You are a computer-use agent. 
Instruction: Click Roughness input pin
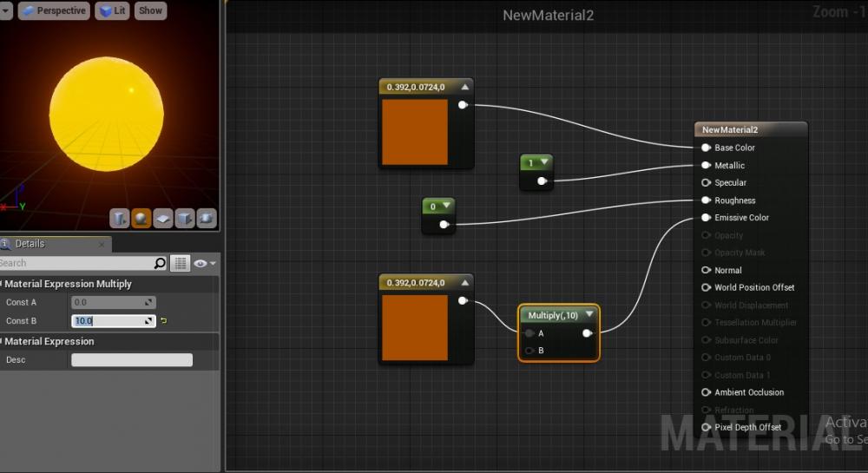tap(706, 200)
